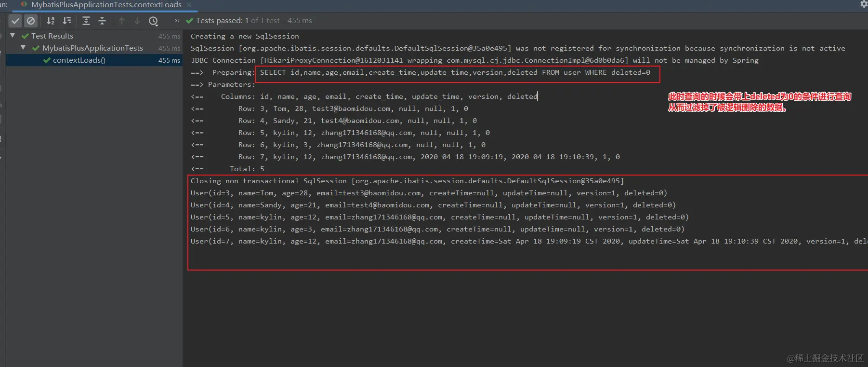Click the 'Creating a new SqlSession' log line
Viewport: 868px width, 367px height.
(x=245, y=36)
